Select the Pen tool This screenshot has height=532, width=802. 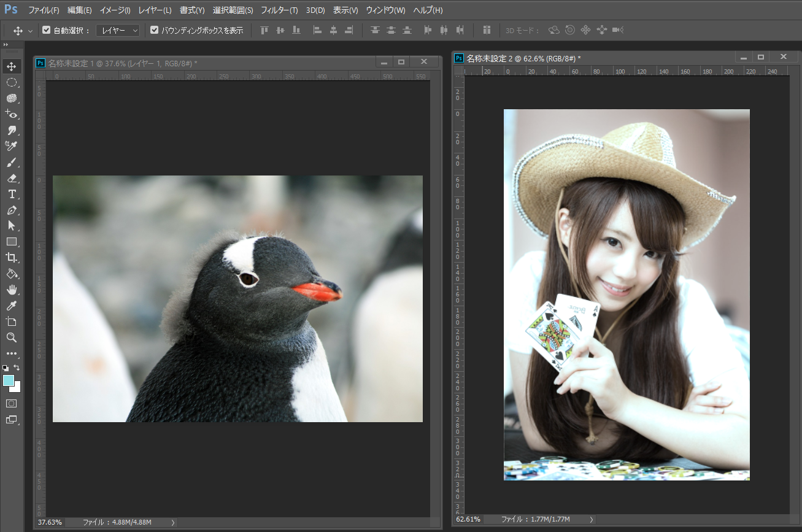click(12, 210)
